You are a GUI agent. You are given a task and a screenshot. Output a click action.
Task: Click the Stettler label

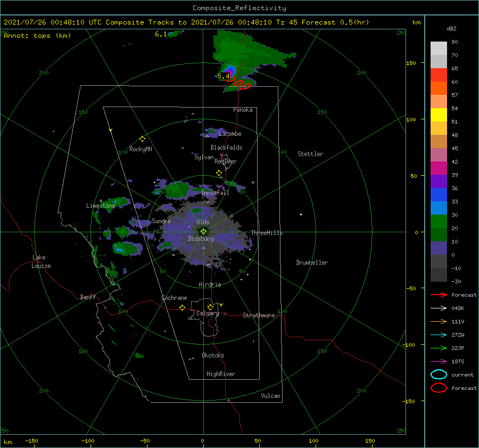[x=310, y=154]
